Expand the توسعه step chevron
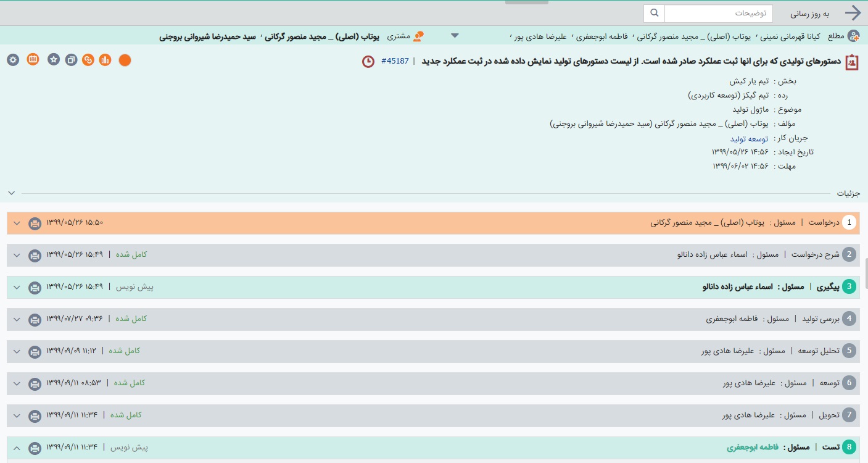This screenshot has height=463, width=868. 17,383
